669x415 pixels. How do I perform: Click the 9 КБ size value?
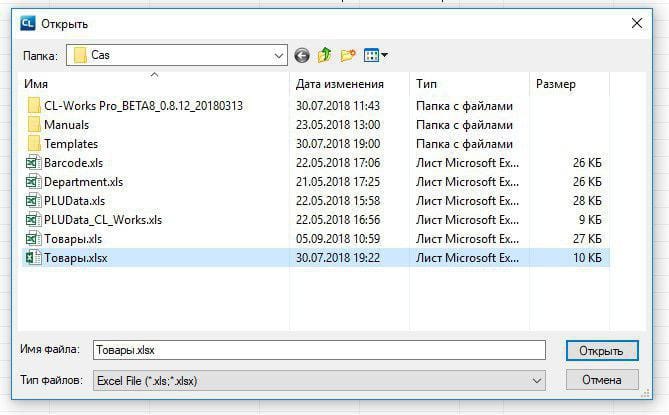[x=590, y=220]
